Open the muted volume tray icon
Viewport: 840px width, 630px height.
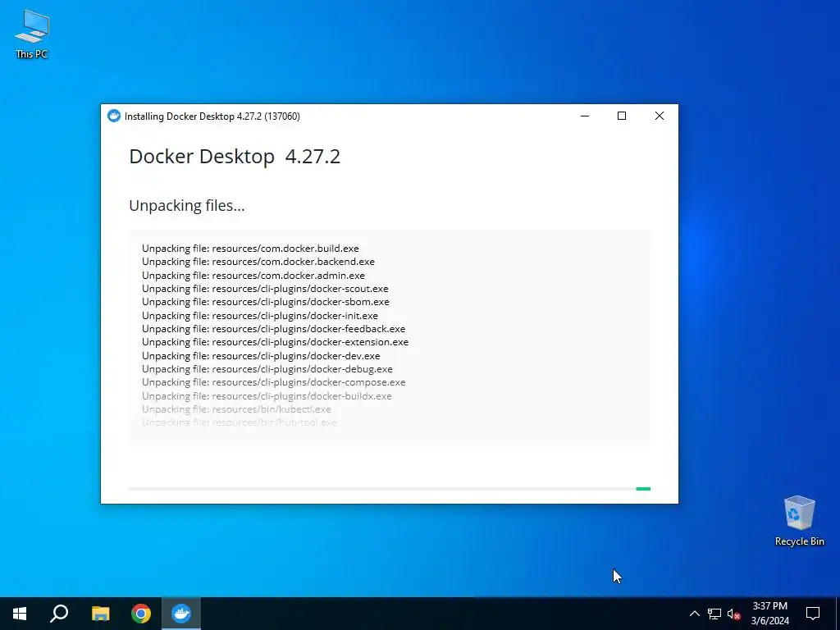[733, 614]
